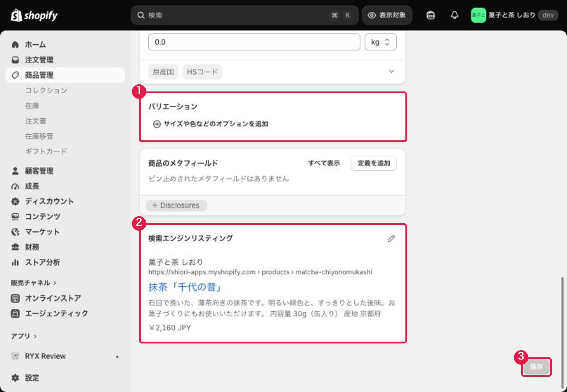The image size is (567, 392).
Task: Click the ストア分析 bar chart icon
Action: 15,262
